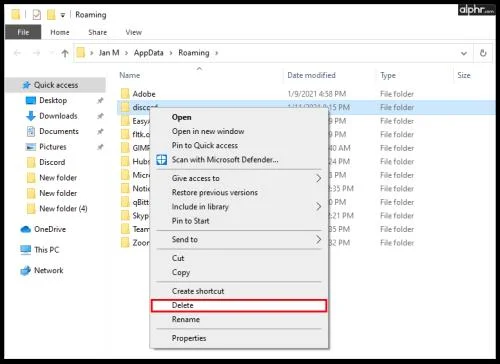
Task: Select Quick access in navigation pane
Action: point(56,85)
